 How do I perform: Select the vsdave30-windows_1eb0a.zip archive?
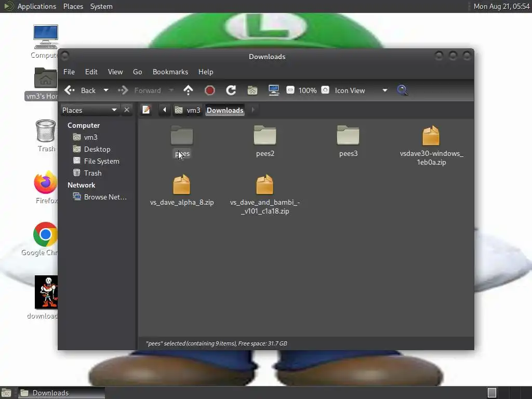click(x=431, y=146)
